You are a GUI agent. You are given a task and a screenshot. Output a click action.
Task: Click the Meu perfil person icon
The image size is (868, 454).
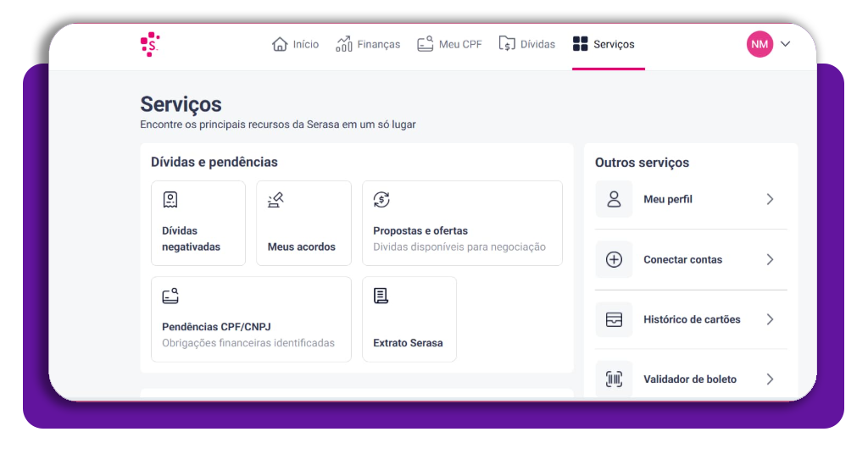tap(614, 199)
